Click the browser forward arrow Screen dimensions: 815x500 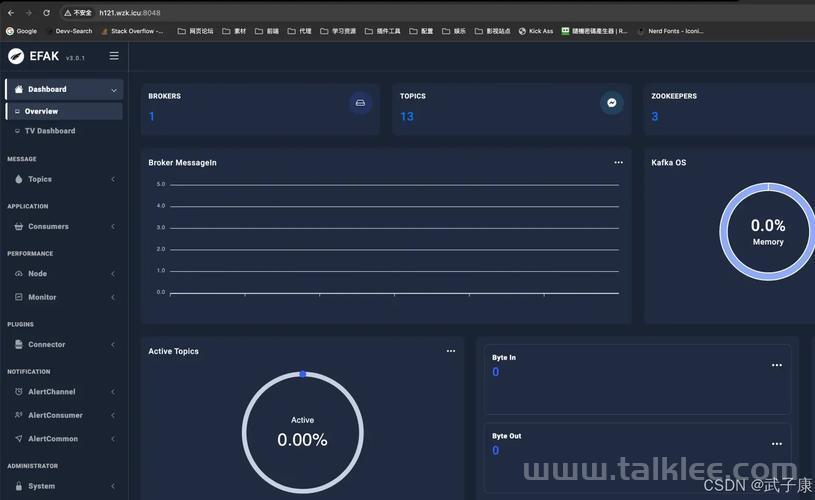point(29,12)
